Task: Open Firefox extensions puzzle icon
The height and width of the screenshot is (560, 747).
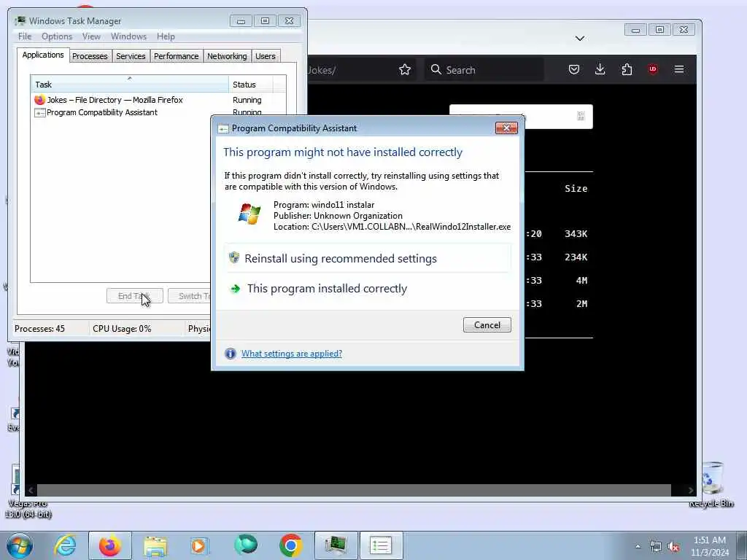Action: pos(627,69)
